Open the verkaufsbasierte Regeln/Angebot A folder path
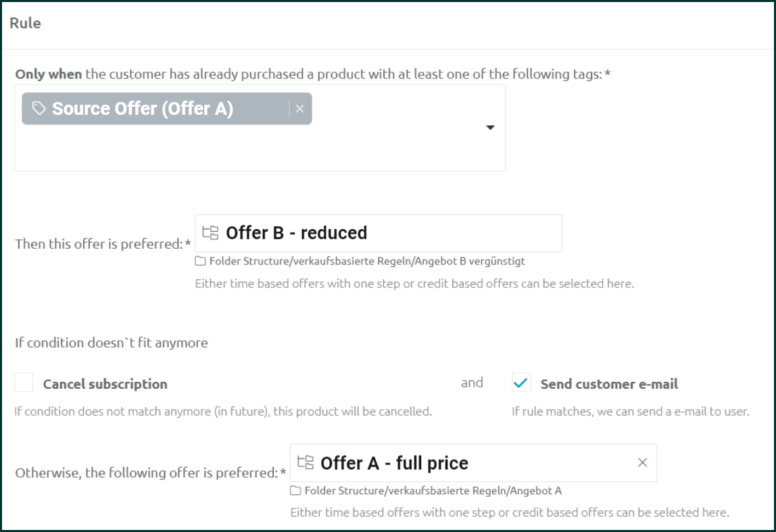 coord(433,491)
